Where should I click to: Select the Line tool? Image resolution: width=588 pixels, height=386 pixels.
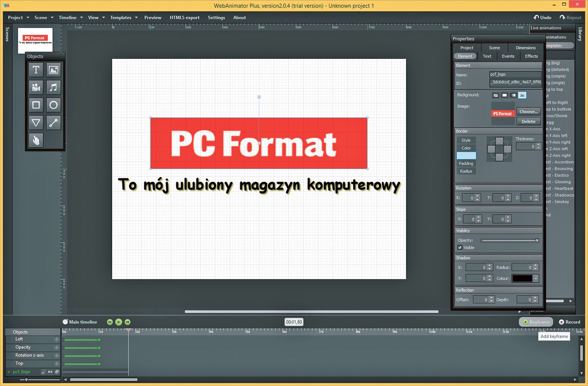[x=53, y=123]
